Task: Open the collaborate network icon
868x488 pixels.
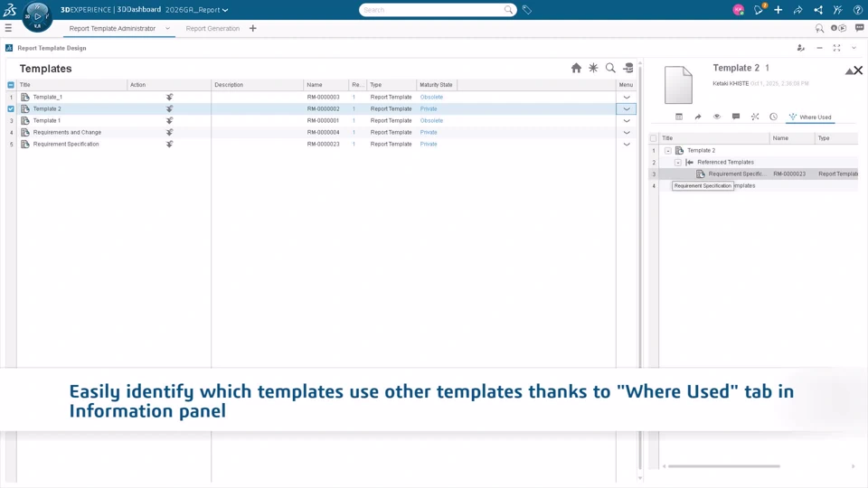Action: [817, 10]
